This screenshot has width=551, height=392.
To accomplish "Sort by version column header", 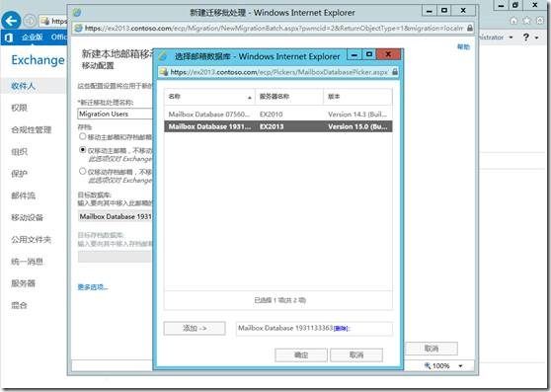I will click(x=357, y=97).
